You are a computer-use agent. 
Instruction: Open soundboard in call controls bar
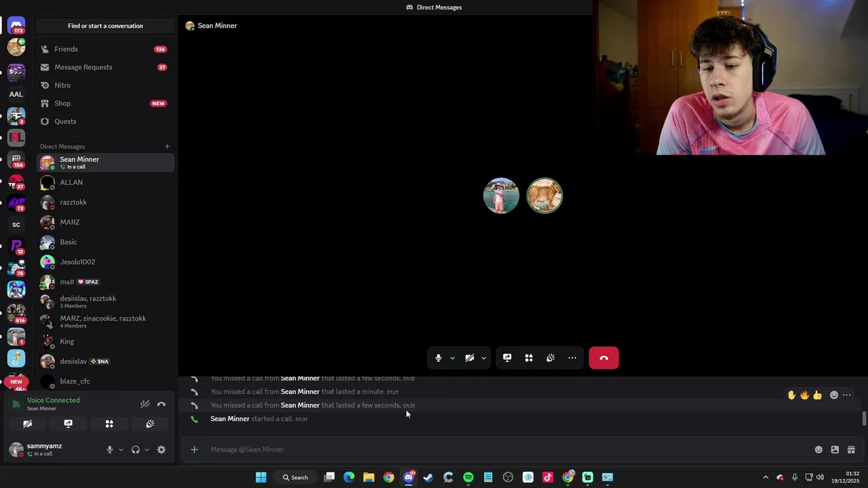[x=551, y=358]
